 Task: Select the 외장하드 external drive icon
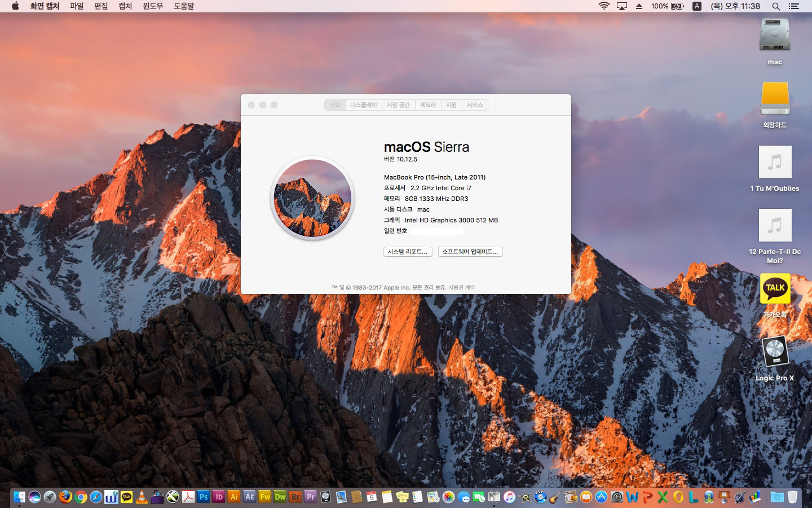pyautogui.click(x=775, y=99)
